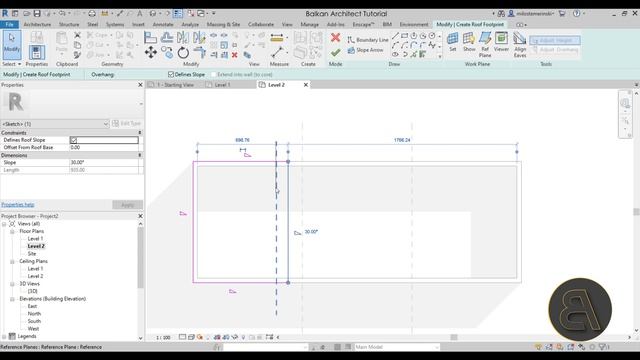
Task: Open Site floor plan in browser
Action: (32, 254)
